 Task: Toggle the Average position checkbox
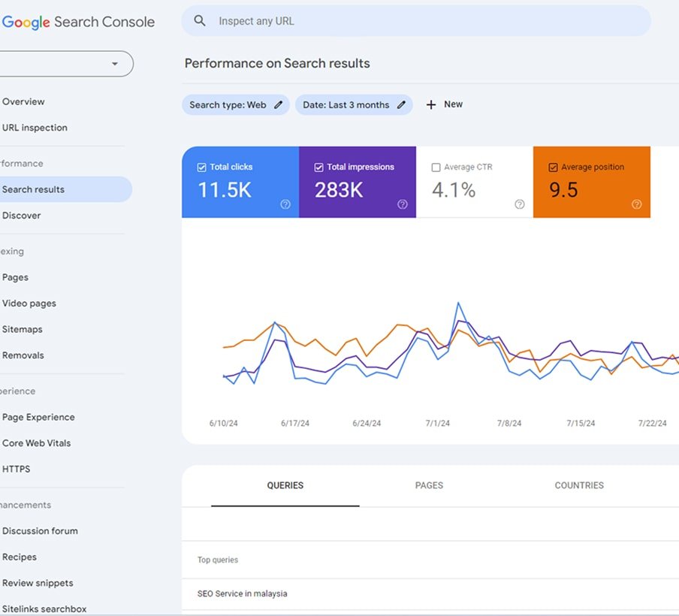tap(553, 168)
